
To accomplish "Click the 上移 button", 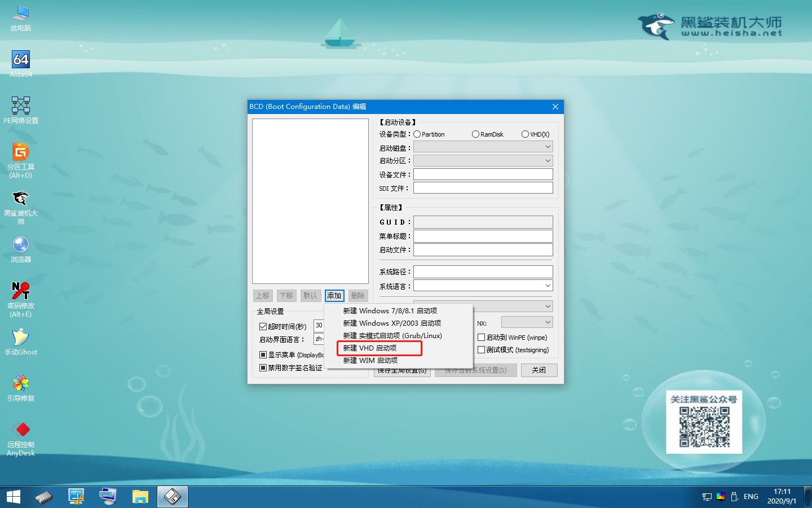I will [263, 296].
